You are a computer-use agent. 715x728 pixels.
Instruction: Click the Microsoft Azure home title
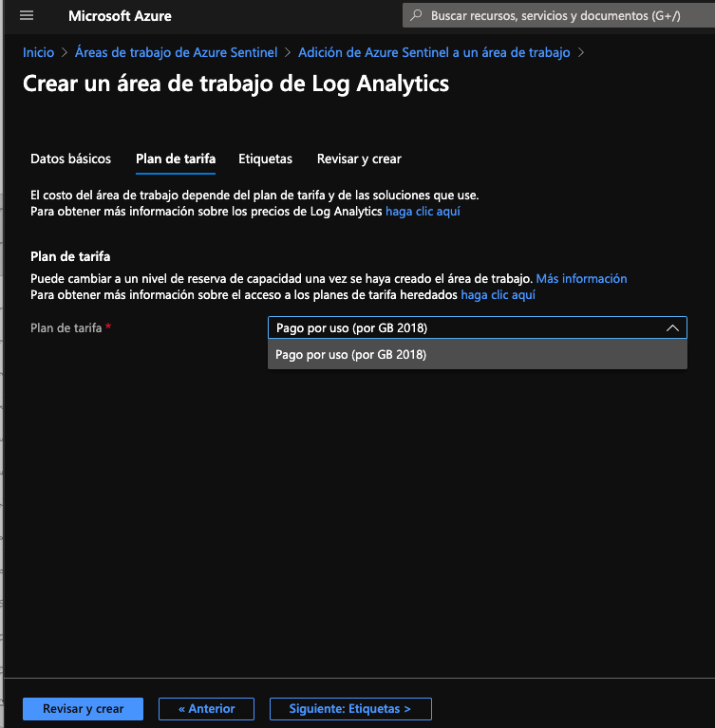[x=120, y=16]
